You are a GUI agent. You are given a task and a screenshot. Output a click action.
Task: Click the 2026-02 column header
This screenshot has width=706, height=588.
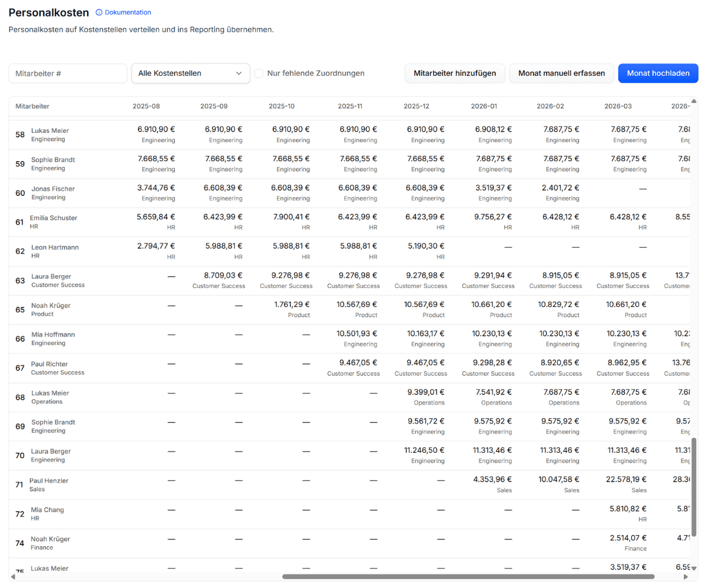[550, 106]
